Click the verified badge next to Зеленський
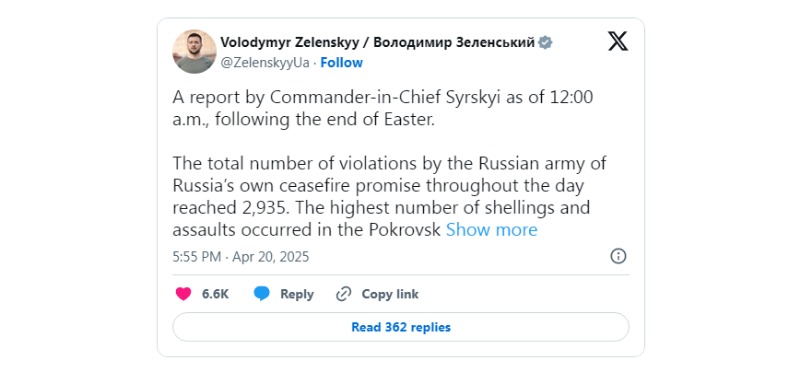800x372 pixels. [x=545, y=43]
